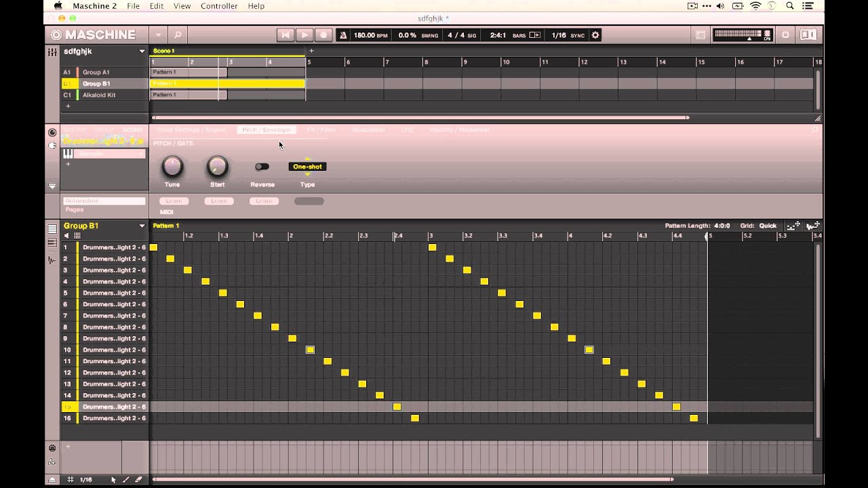Open the controller connection icon at header right
This screenshot has height=488, width=868.
point(808,35)
